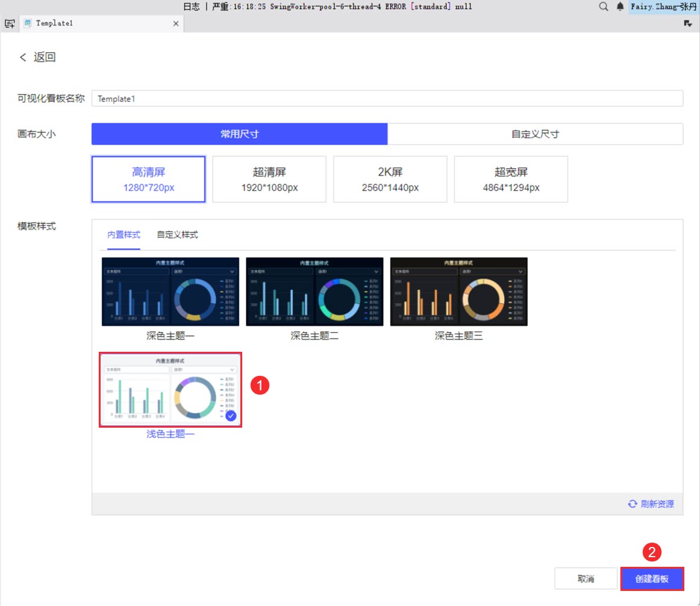Screen dimensions: 700x606
Task: Click 取消 button
Action: [x=586, y=579]
